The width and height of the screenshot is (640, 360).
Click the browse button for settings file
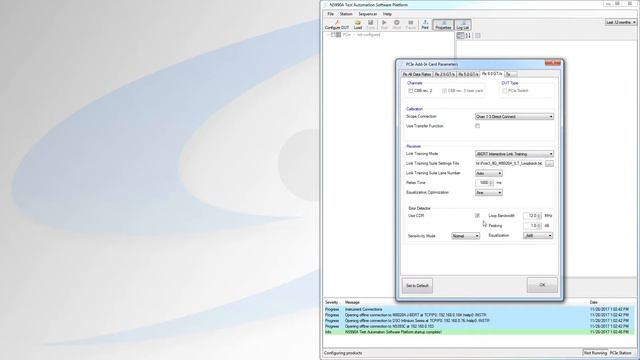[x=549, y=164]
